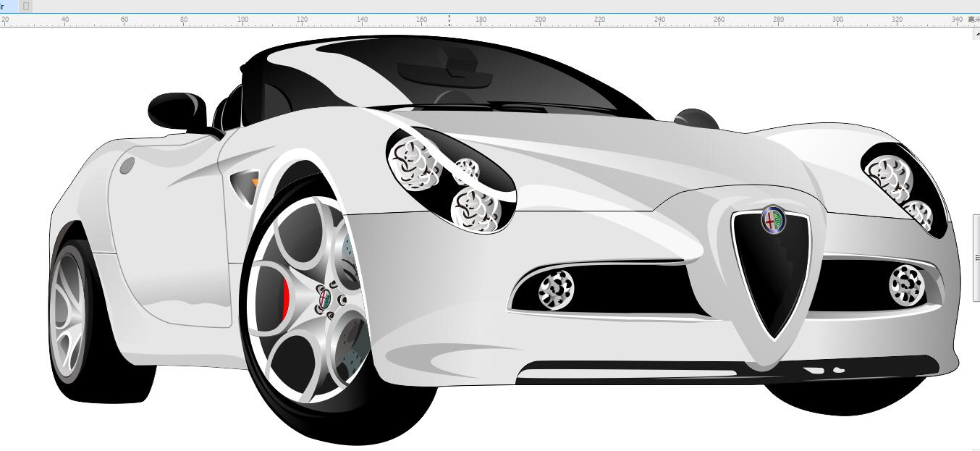980x451 pixels.
Task: Click the vertical scrollbar thumb
Action: (976, 257)
